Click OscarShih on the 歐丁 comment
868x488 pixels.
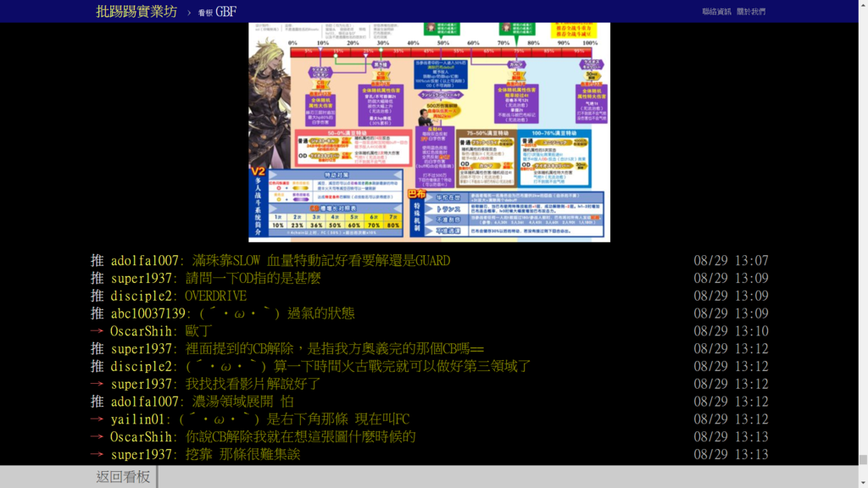[142, 331]
